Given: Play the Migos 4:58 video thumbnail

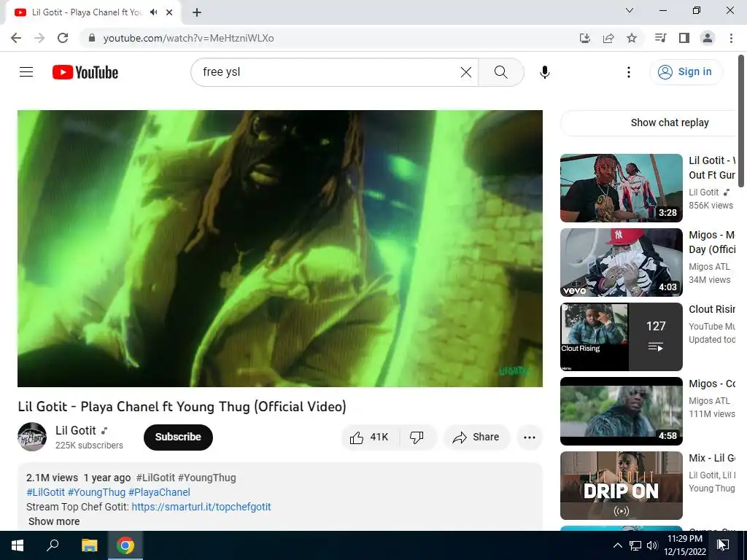Looking at the screenshot, I should [622, 411].
